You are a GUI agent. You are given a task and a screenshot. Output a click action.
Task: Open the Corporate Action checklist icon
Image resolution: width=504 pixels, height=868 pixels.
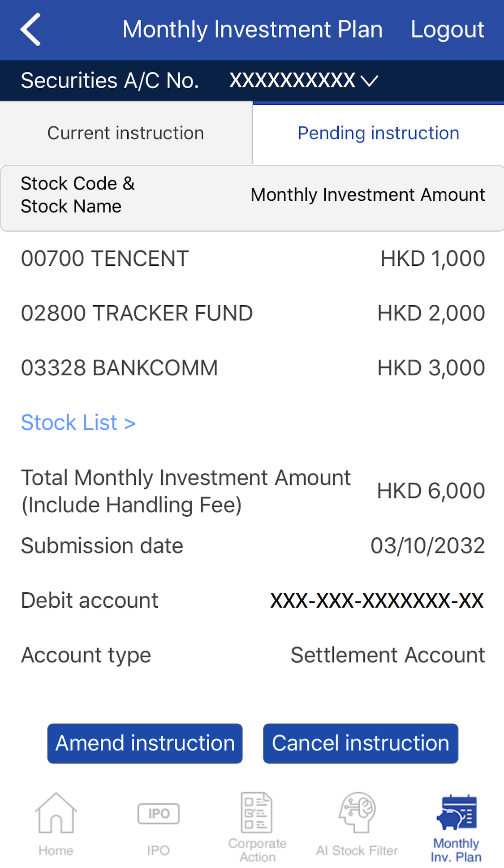click(x=257, y=812)
